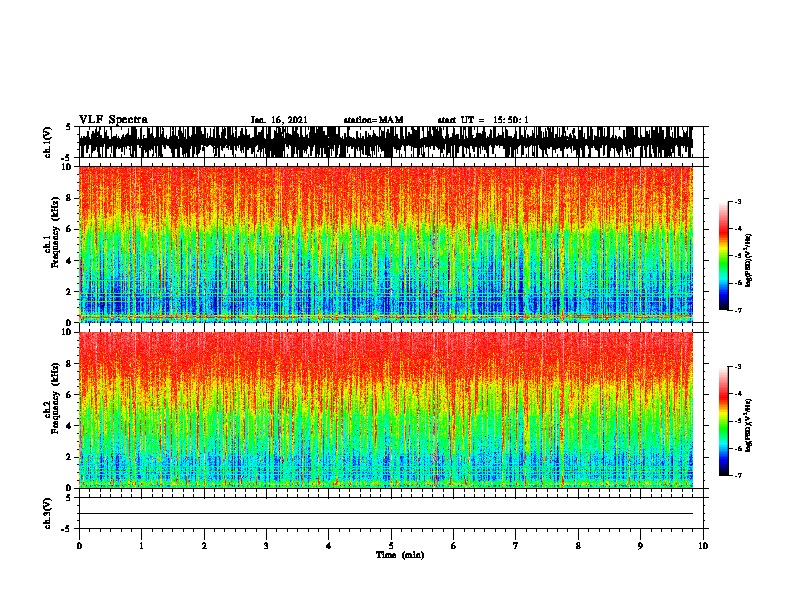This screenshot has width=792, height=612.
Task: Click the '-3' label on ch.1 color scale
Action: [x=738, y=202]
